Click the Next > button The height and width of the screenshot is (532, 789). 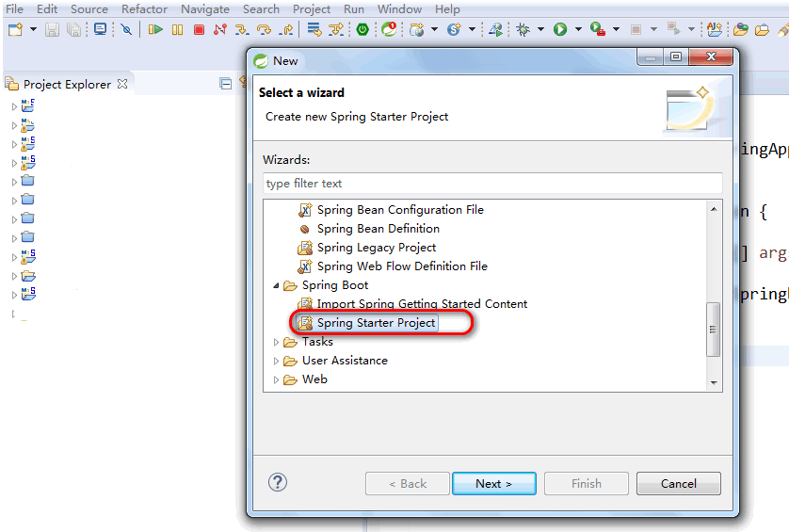click(x=494, y=484)
